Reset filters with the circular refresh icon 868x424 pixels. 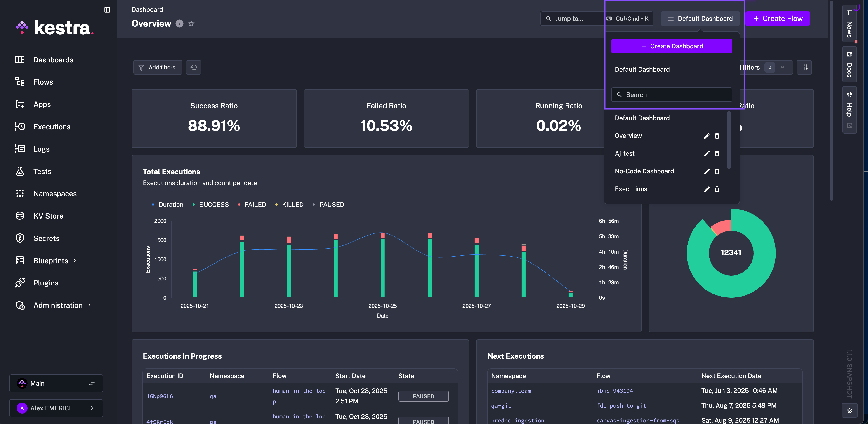tap(193, 67)
